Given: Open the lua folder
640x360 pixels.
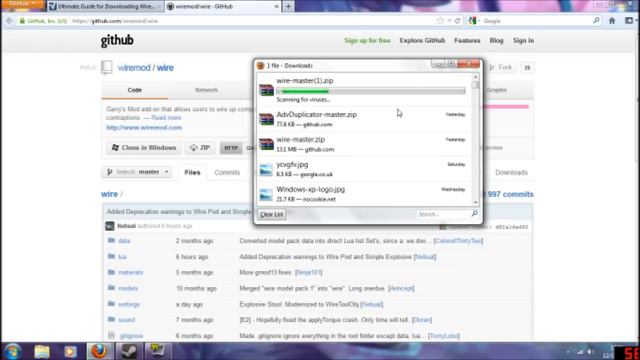Looking at the screenshot, I should pos(122,257).
